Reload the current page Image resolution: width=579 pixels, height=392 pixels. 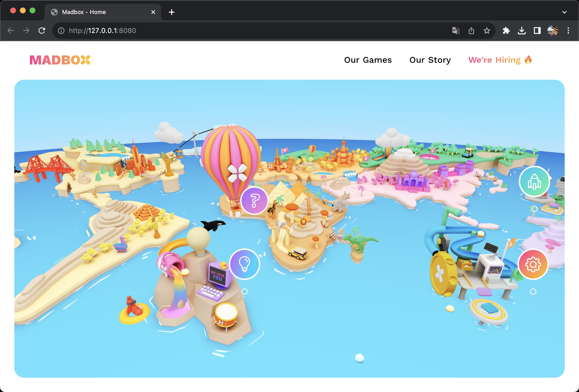(42, 31)
